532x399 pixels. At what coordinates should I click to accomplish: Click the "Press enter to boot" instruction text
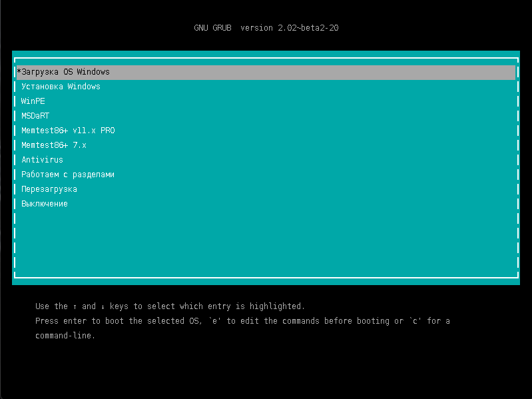pos(80,321)
